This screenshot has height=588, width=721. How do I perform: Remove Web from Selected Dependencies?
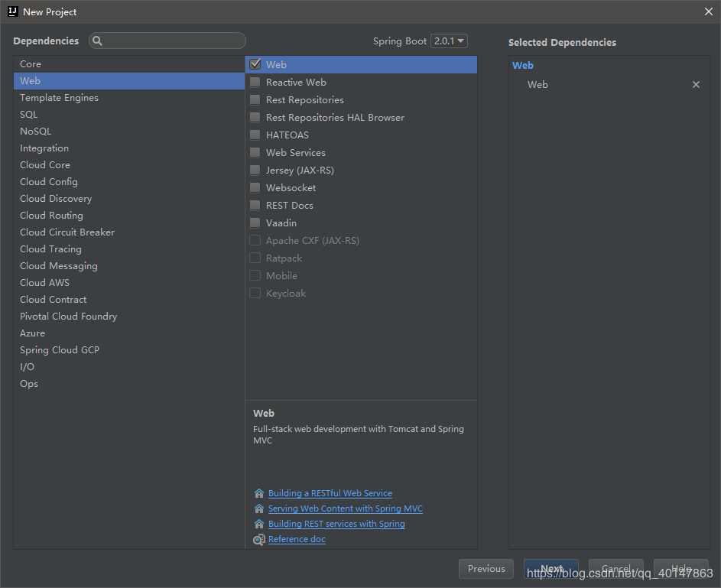coord(696,85)
